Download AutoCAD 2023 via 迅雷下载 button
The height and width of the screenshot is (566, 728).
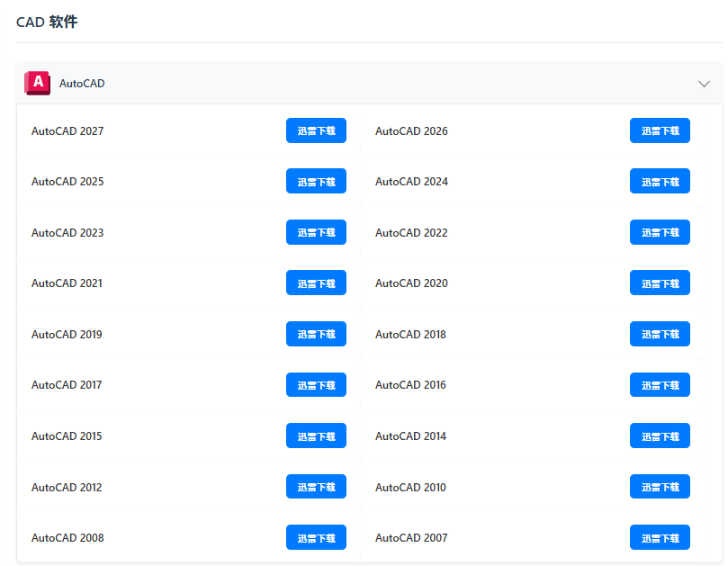(316, 232)
